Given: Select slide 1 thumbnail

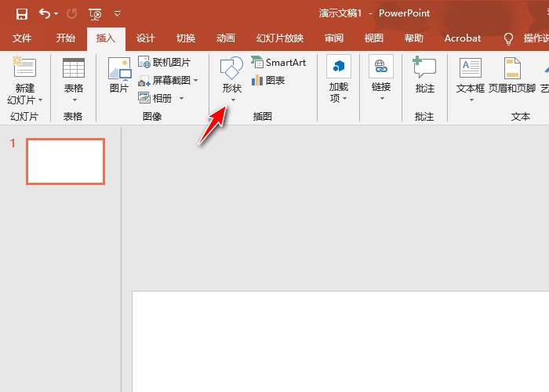Looking at the screenshot, I should (65, 162).
